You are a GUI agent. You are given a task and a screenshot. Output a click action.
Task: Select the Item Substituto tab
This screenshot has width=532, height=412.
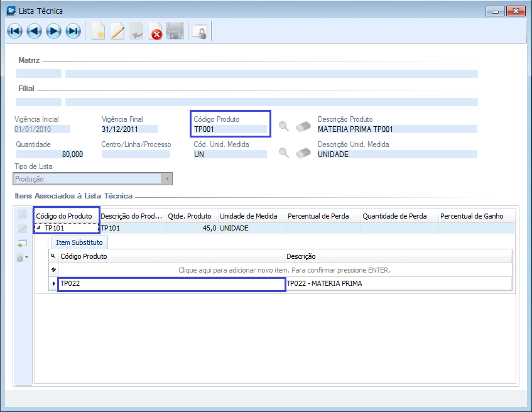(x=79, y=242)
